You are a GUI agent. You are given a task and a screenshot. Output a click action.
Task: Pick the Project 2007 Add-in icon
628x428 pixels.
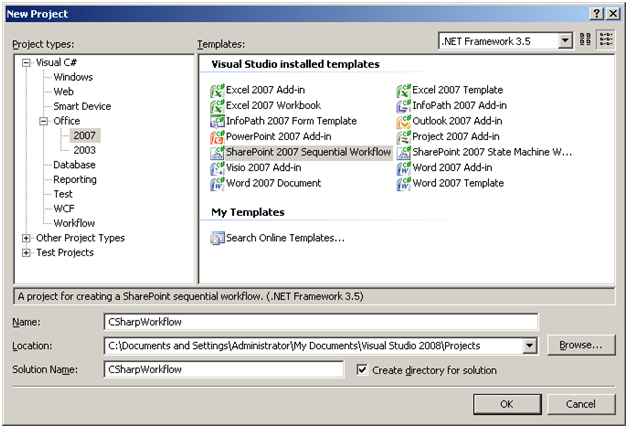[x=404, y=137]
